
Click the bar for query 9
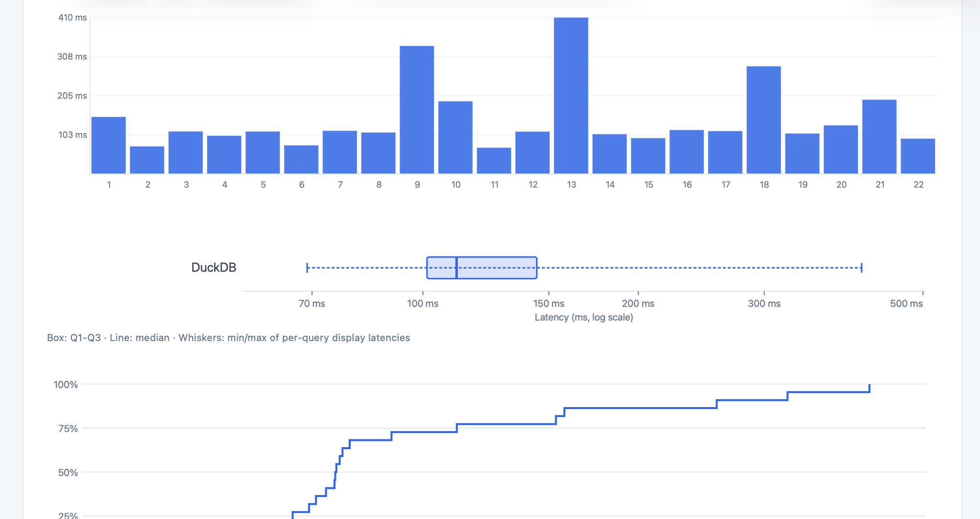pos(417,109)
